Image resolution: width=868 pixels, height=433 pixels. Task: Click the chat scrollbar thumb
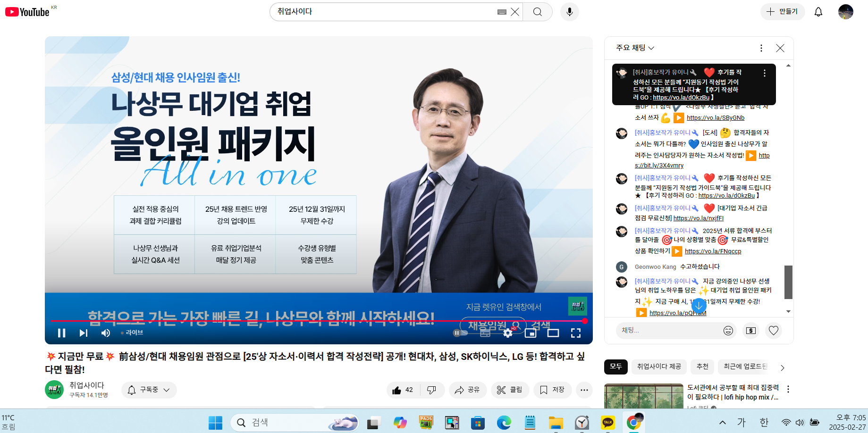pos(788,282)
